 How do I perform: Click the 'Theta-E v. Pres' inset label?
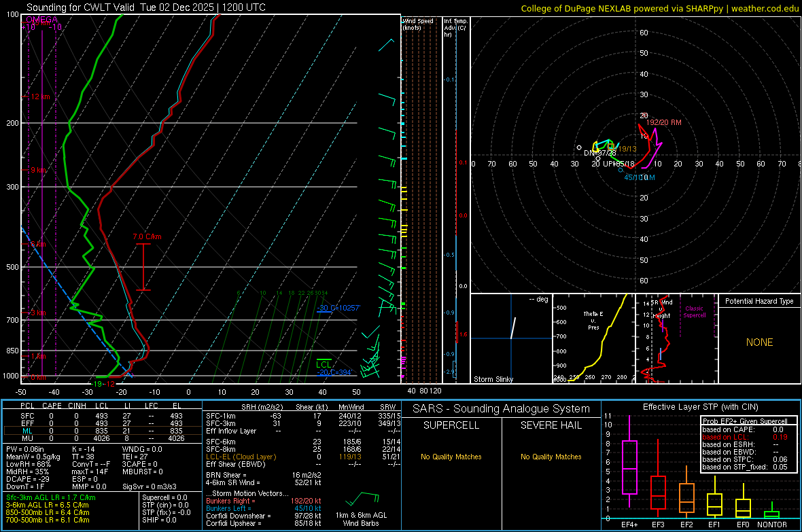(593, 321)
